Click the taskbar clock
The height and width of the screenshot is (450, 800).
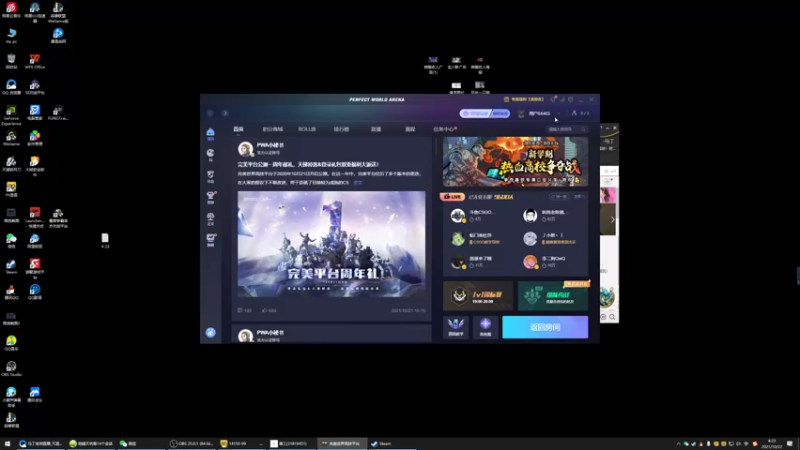click(x=771, y=444)
